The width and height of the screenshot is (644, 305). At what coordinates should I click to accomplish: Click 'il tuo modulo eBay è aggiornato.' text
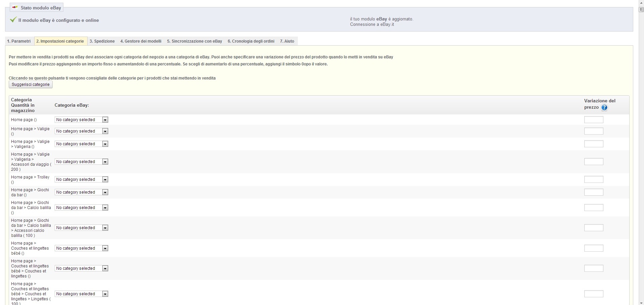tap(382, 19)
